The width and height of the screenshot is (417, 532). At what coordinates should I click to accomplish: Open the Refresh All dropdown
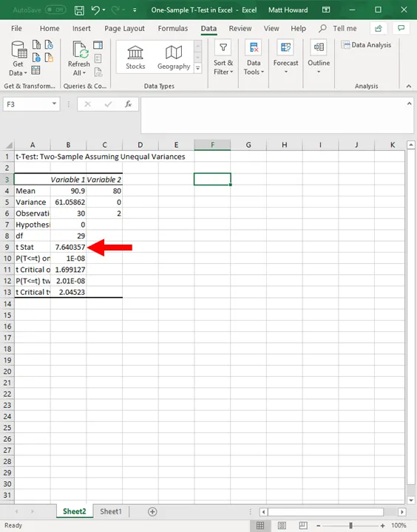[79, 58]
